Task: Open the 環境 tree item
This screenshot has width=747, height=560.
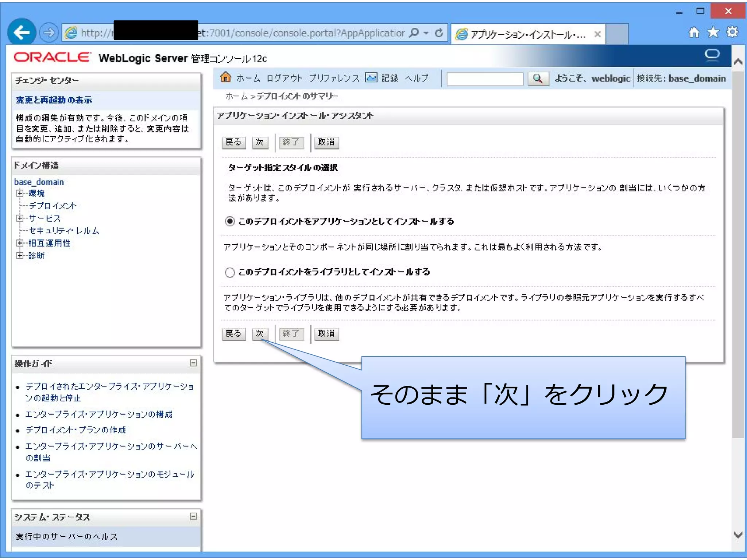Action: (36, 194)
